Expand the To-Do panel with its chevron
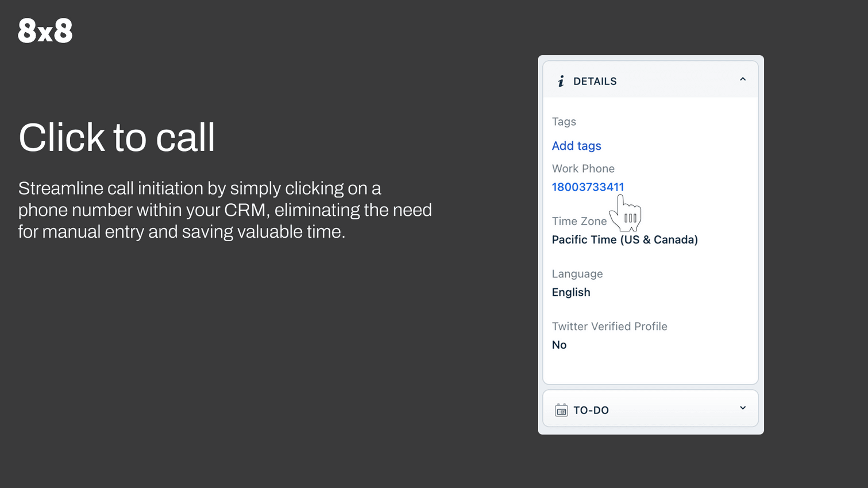 pos(742,408)
